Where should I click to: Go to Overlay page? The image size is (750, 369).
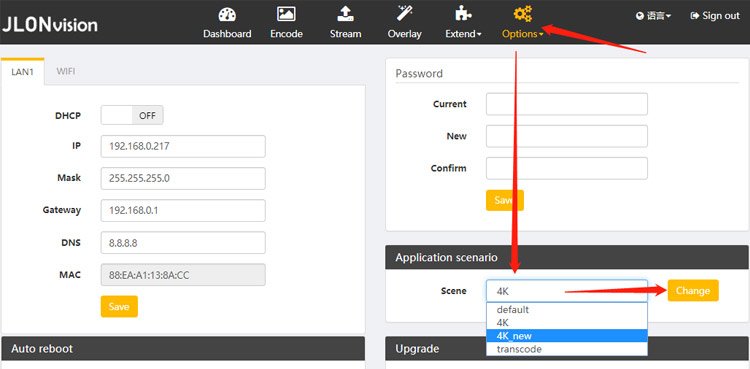coord(405,34)
